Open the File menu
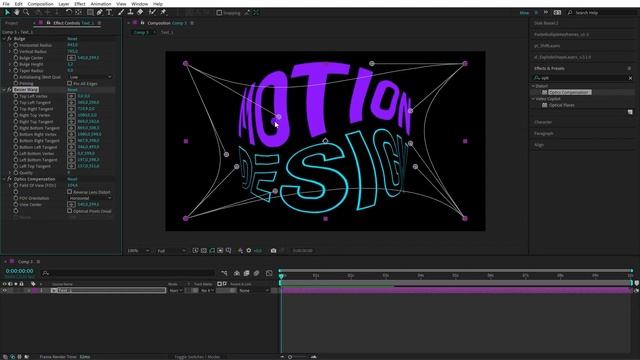Image resolution: width=640 pixels, height=360 pixels. (6, 4)
